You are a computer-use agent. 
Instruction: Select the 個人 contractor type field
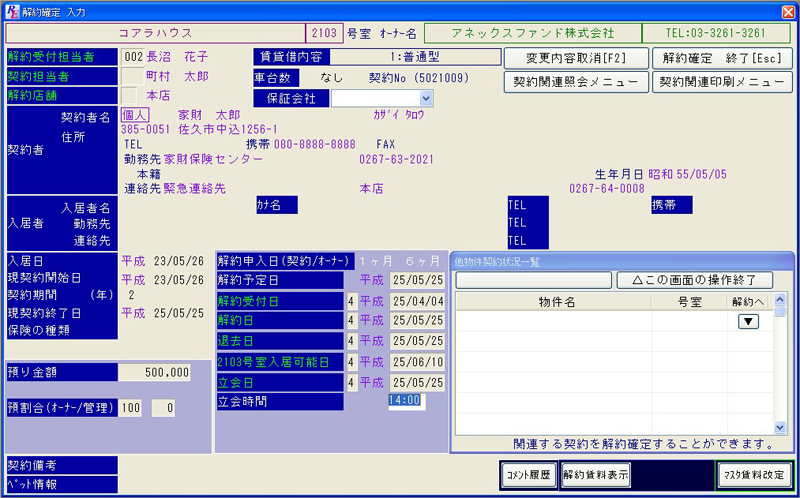click(x=134, y=116)
